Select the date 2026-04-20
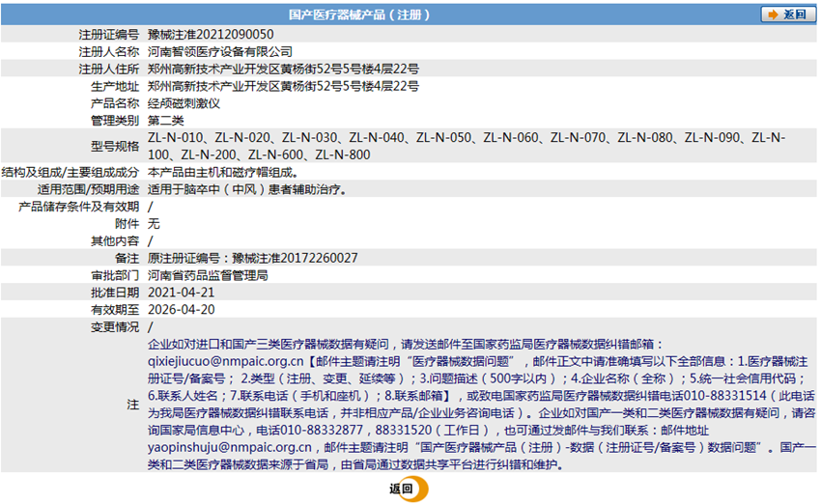 [x=182, y=310]
